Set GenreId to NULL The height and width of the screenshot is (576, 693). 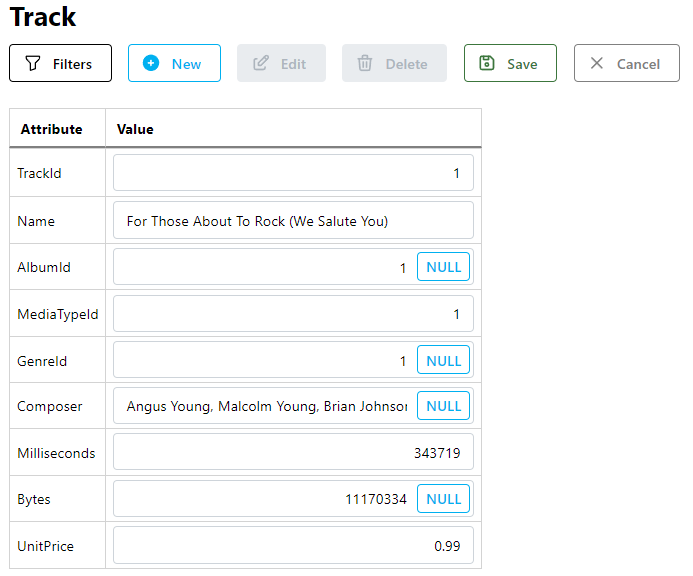pyautogui.click(x=443, y=360)
